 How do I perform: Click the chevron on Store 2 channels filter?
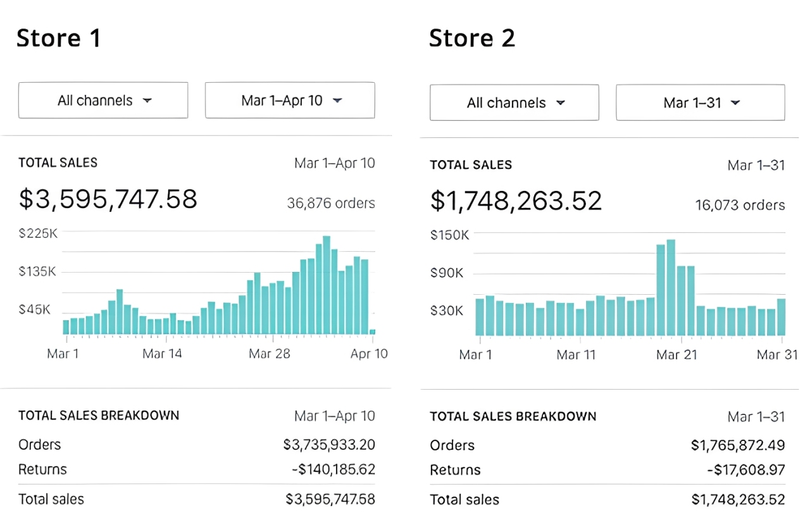[561, 102]
